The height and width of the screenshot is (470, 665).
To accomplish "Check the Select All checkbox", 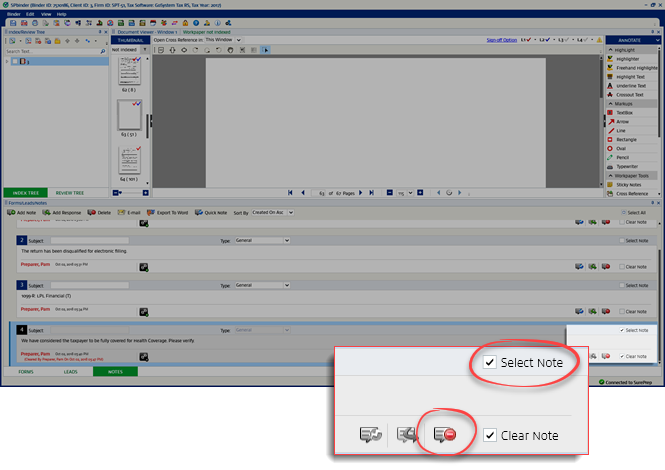I will click(622, 213).
